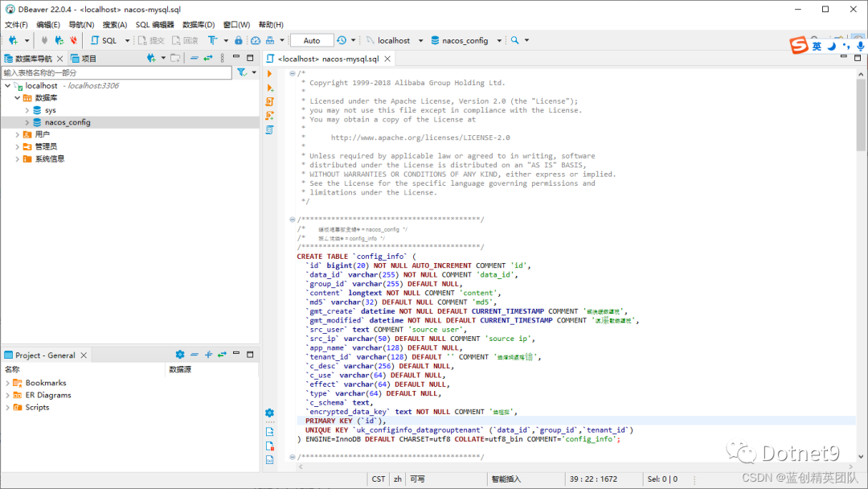Viewport: 868px width, 489px height.
Task: Open dropdown arrow next to SQL button
Action: [x=127, y=40]
